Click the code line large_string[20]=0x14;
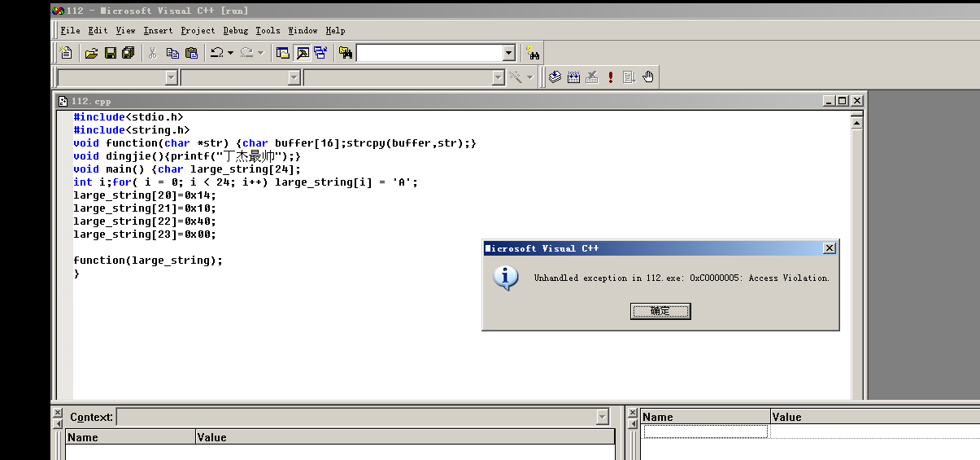Image resolution: width=980 pixels, height=460 pixels. [x=145, y=195]
